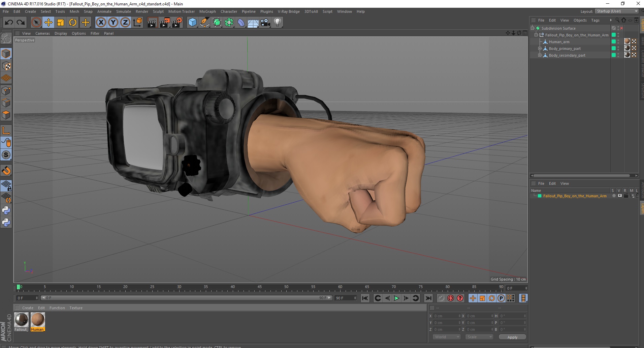Toggle Body_primary_part visibility dots

618,48
